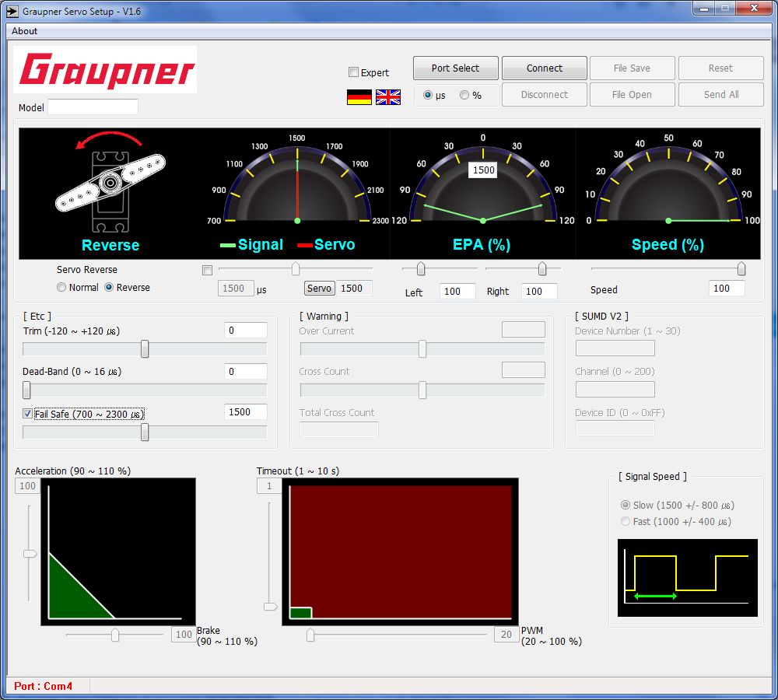778x700 pixels.
Task: Click the Fail Safe slider handle
Action: coord(145,432)
